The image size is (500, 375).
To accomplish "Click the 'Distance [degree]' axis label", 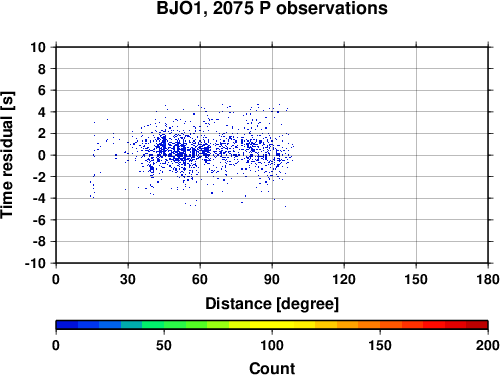I will [x=272, y=304].
